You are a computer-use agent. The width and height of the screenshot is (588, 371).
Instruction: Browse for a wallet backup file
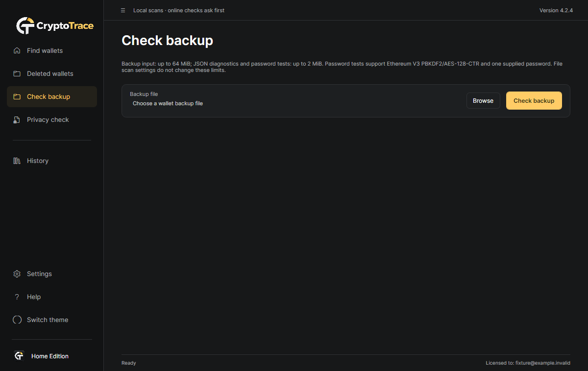pyautogui.click(x=483, y=100)
